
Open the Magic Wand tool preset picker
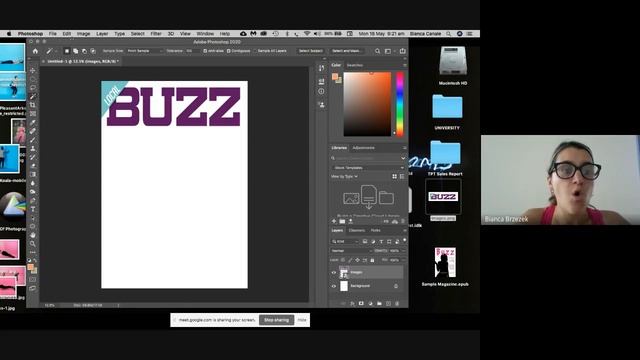click(51, 51)
